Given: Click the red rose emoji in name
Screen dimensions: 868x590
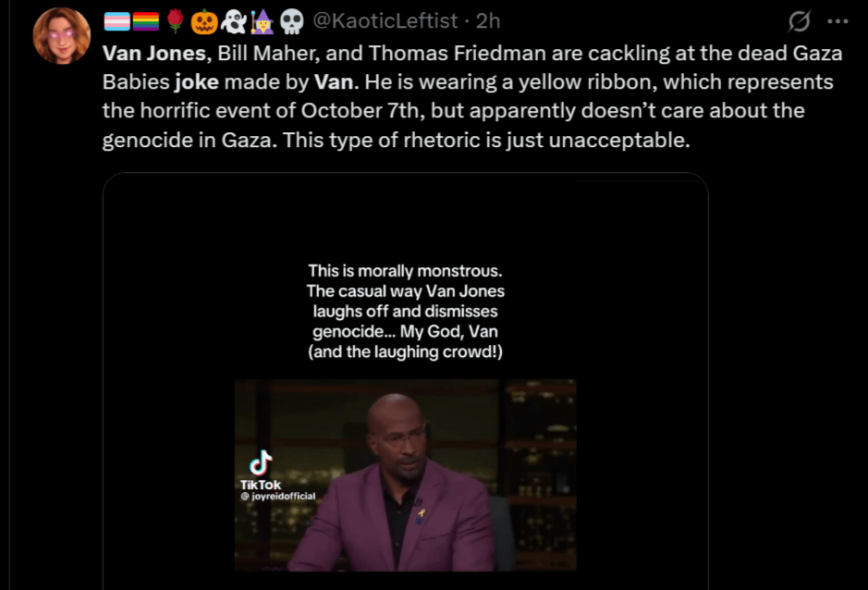Looking at the screenshot, I should click(175, 21).
